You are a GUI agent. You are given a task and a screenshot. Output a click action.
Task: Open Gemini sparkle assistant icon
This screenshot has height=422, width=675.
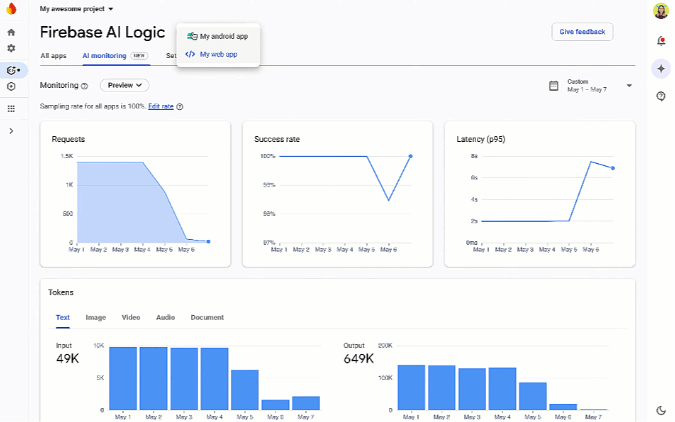click(661, 68)
